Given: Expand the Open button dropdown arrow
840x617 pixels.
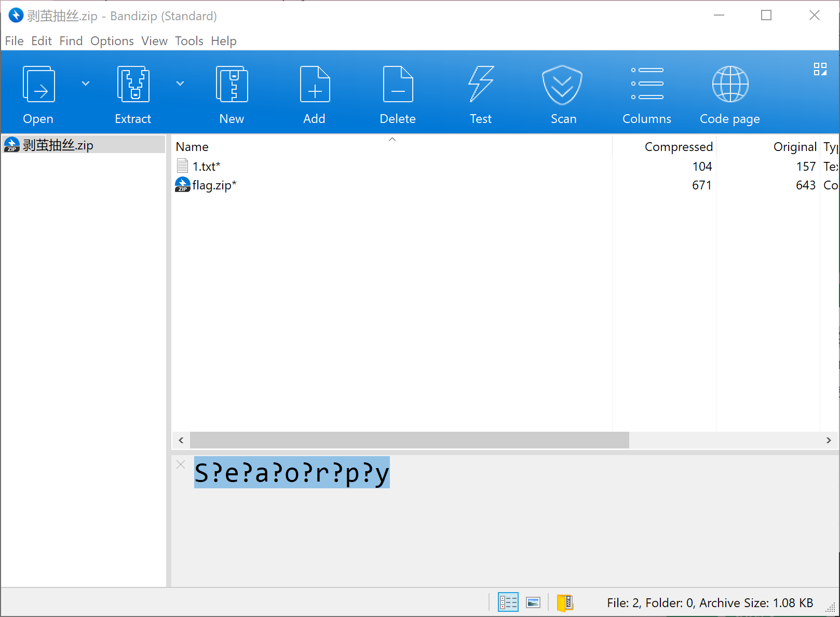Looking at the screenshot, I should [x=86, y=84].
